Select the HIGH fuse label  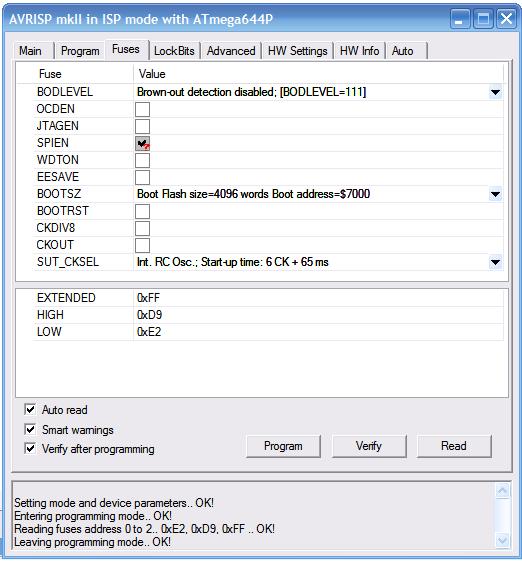tap(50, 315)
